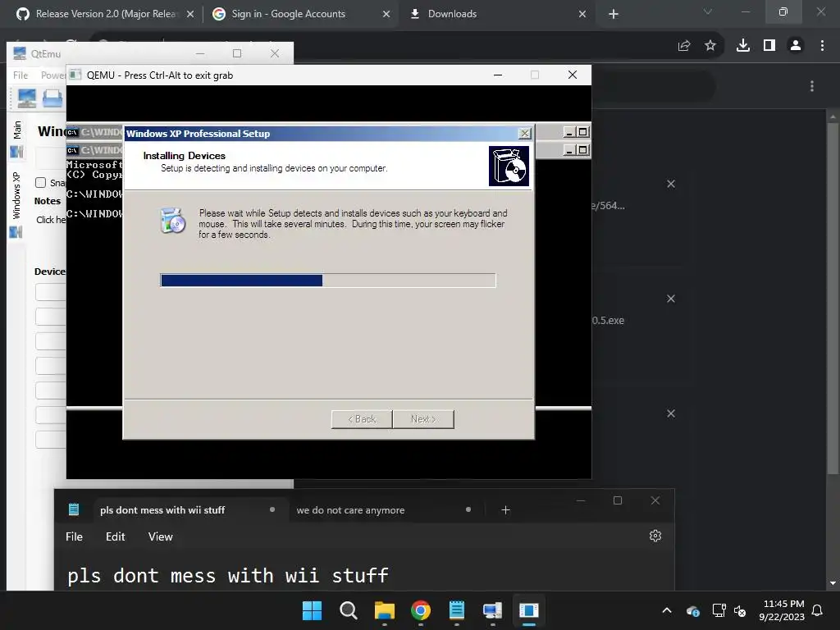This screenshot has height=630, width=840.
Task: Close the Windows XP Professional Setup dialog
Action: coord(524,134)
